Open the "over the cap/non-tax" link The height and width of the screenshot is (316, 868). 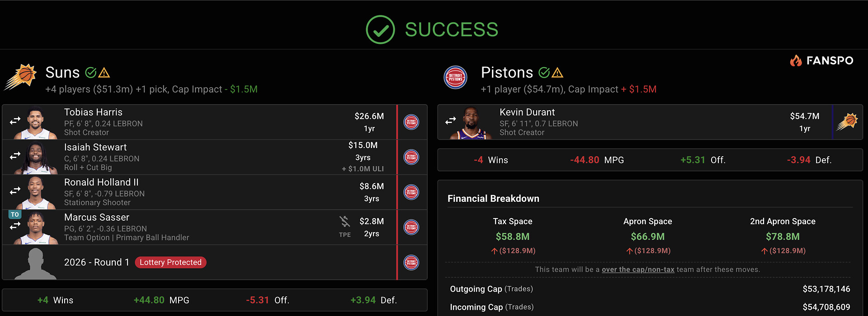click(638, 270)
